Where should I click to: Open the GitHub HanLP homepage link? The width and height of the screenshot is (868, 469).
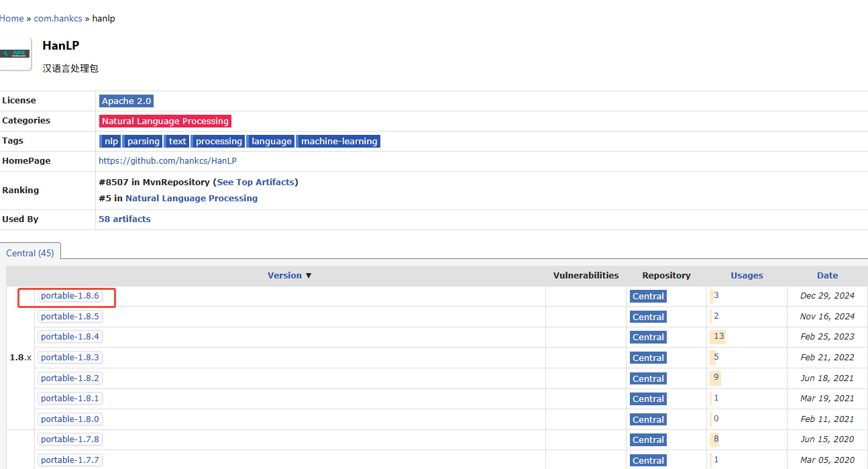(168, 161)
